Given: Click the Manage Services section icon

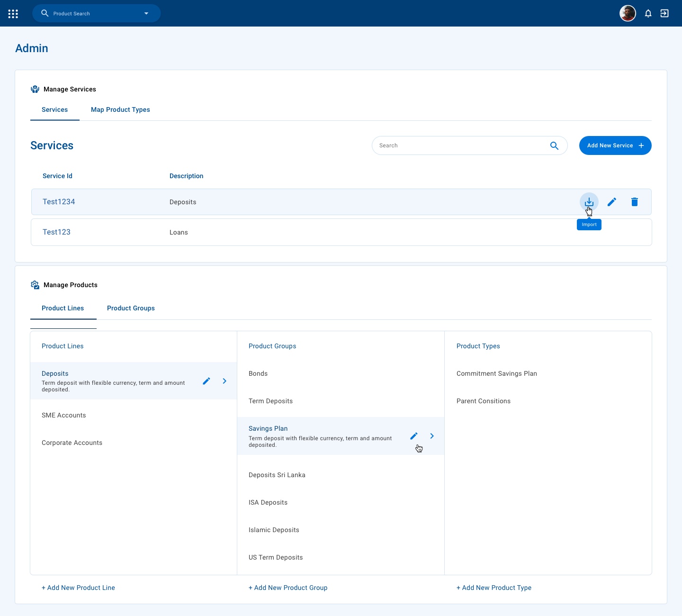Looking at the screenshot, I should tap(35, 89).
